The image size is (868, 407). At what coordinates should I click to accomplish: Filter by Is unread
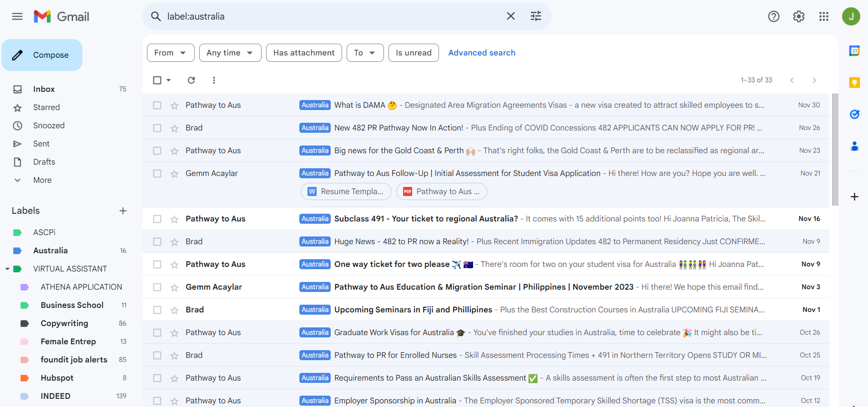414,53
